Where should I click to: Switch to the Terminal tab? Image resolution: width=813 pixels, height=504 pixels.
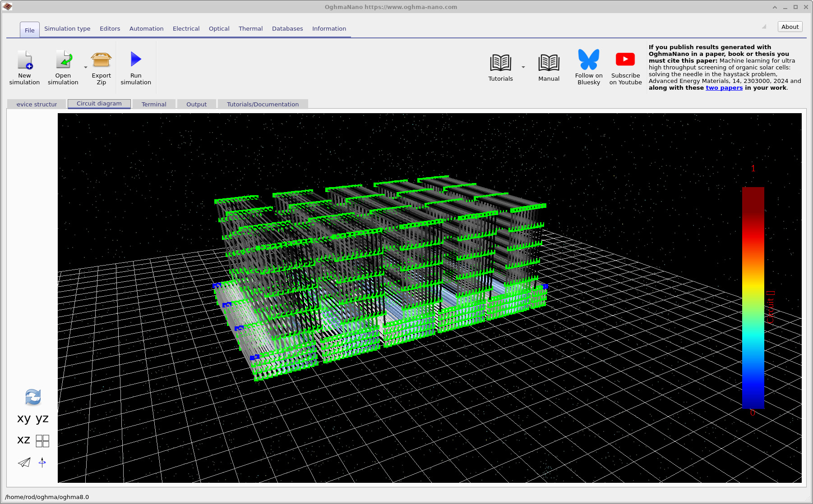click(x=154, y=104)
